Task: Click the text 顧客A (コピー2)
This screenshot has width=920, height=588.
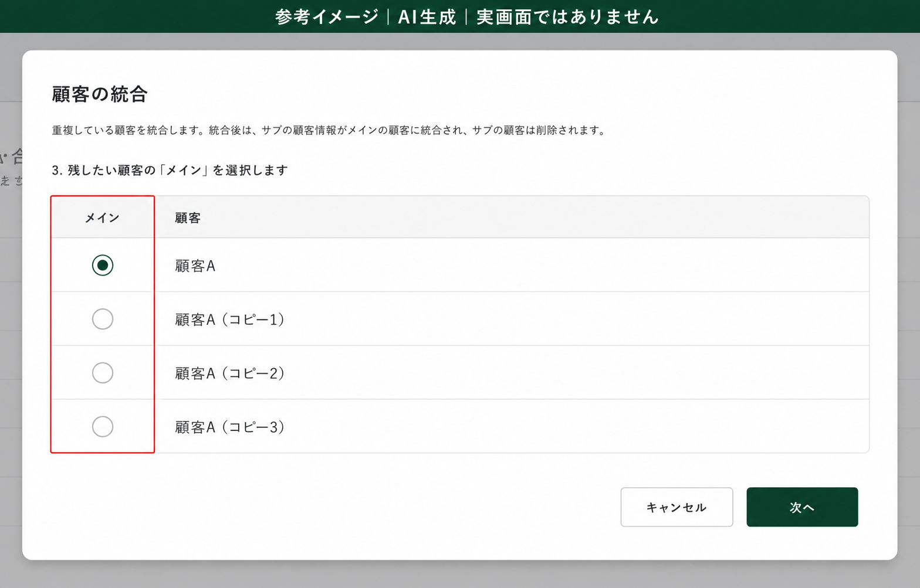Action: (x=230, y=373)
